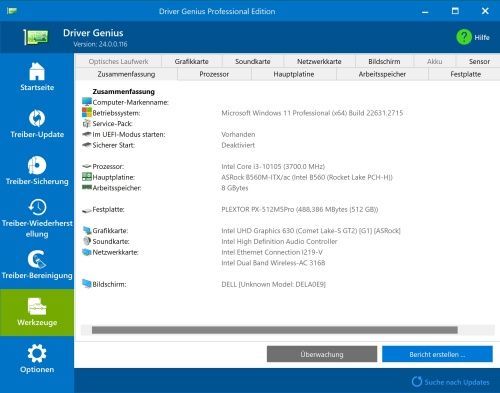Select the Sensor tab
500x393 pixels.
click(479, 61)
